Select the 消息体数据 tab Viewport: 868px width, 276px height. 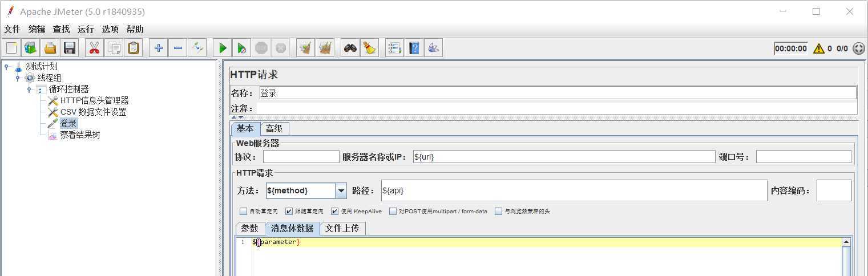coord(292,228)
